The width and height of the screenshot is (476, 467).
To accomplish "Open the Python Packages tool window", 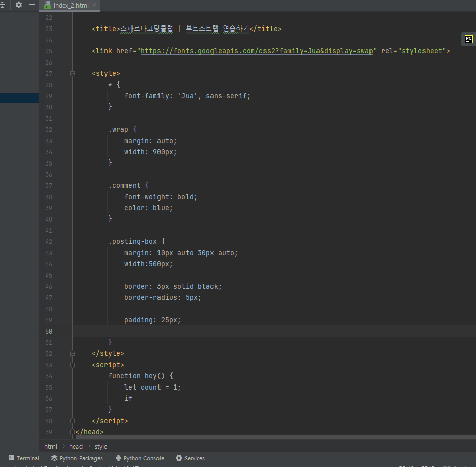I will [x=77, y=458].
